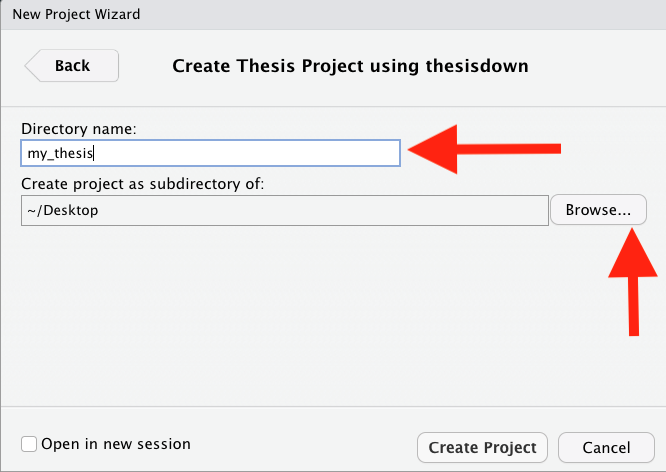
Task: Click the 'Create project as subdirectory of:' label
Action: pyautogui.click(x=143, y=184)
